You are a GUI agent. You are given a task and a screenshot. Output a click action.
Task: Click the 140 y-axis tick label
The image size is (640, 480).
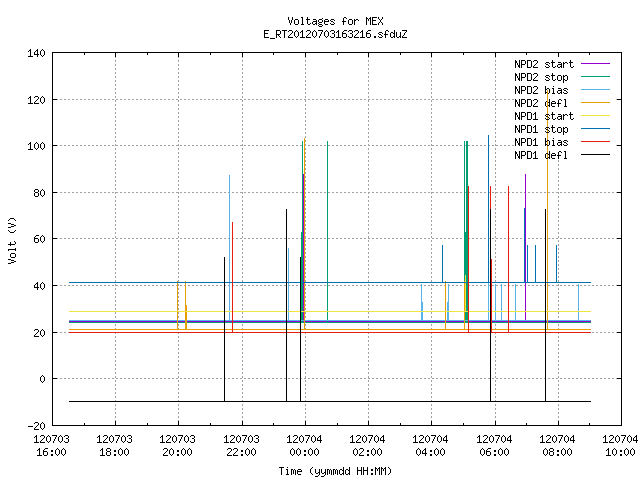(x=36, y=53)
